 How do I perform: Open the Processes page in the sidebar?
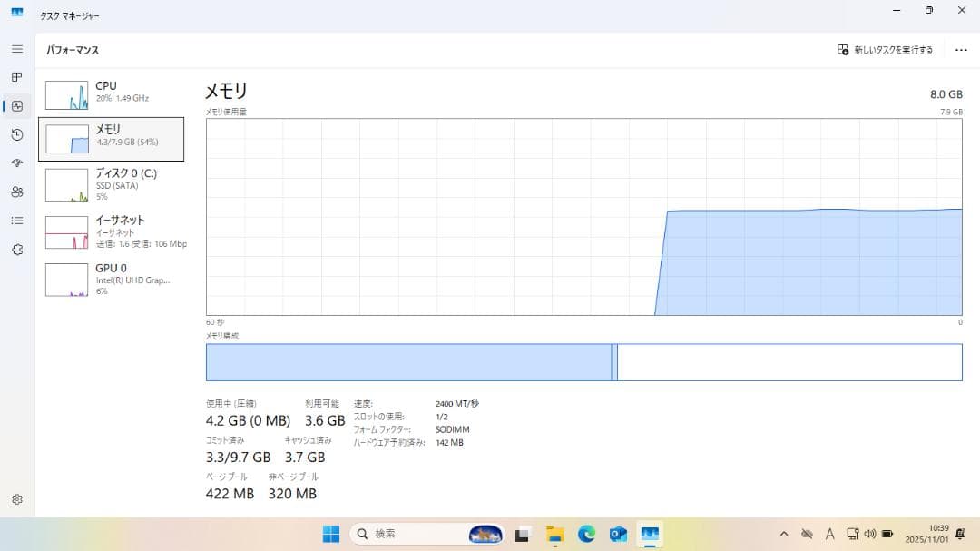click(x=15, y=77)
